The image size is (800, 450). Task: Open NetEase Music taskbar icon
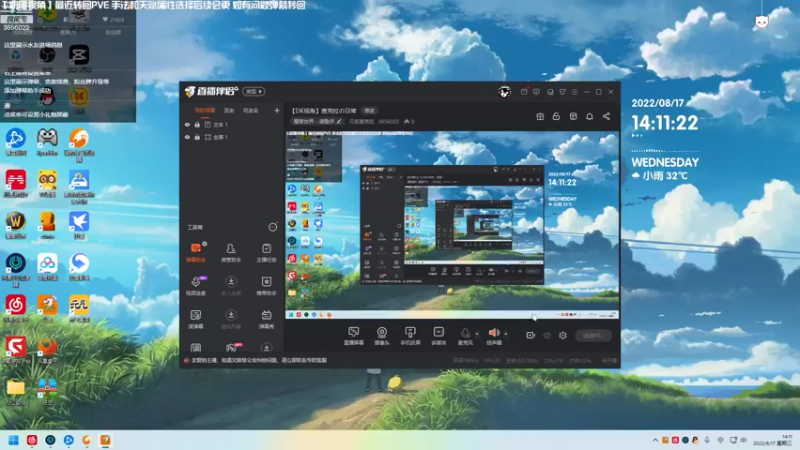click(32, 440)
